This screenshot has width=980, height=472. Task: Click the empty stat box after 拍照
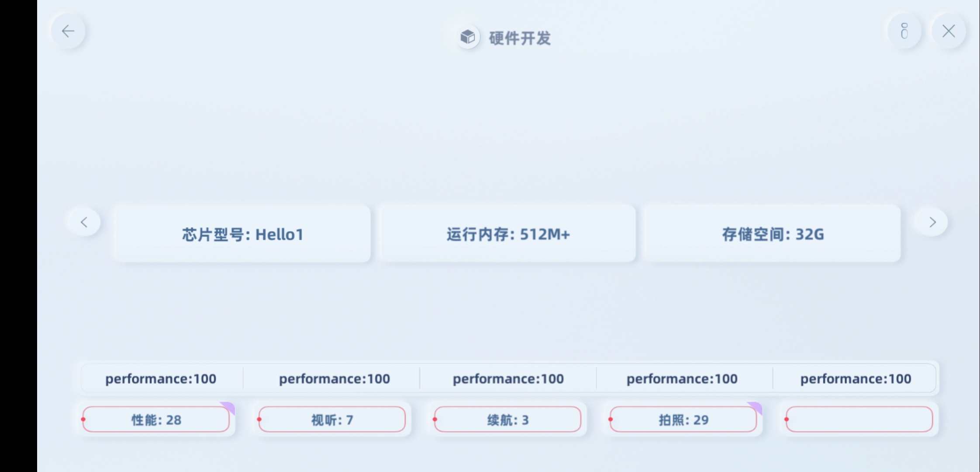pyautogui.click(x=859, y=420)
